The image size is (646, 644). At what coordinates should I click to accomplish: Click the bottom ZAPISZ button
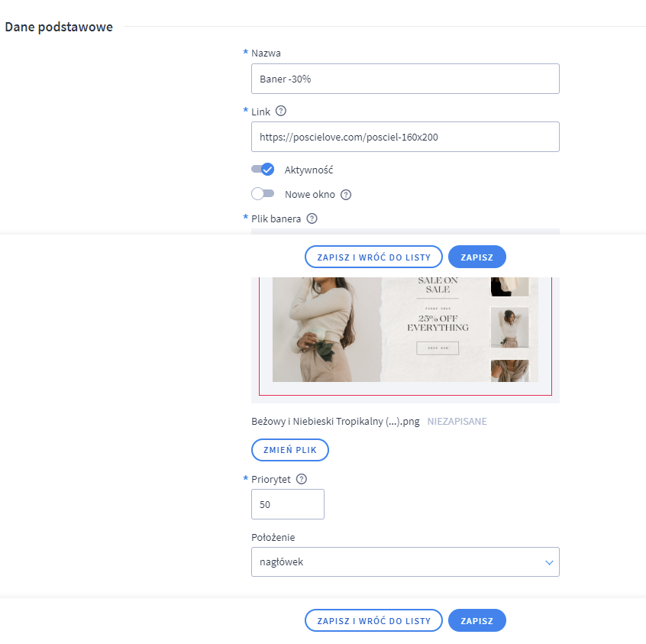click(x=476, y=620)
